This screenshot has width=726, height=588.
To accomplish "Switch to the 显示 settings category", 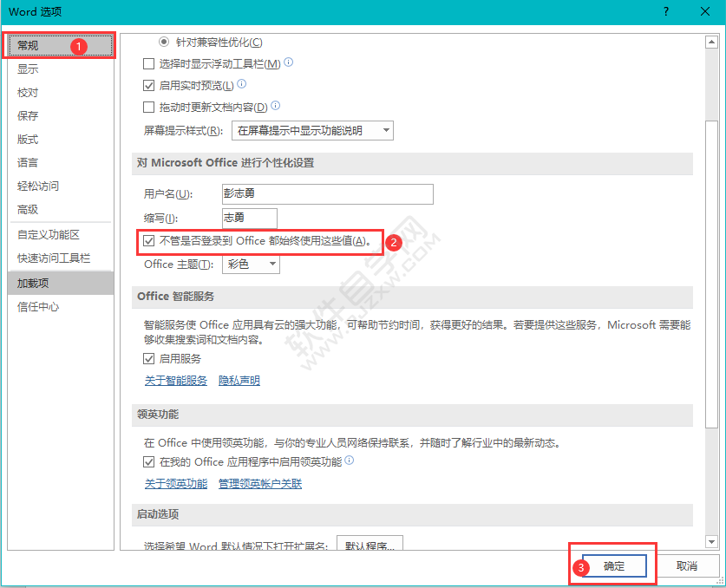I will (x=27, y=68).
